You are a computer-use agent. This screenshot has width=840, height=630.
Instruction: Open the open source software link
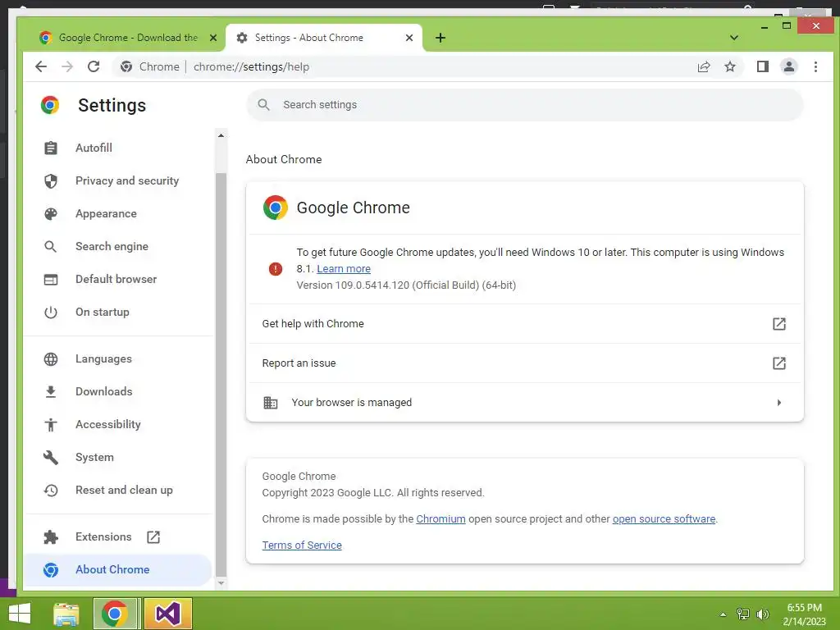(664, 518)
